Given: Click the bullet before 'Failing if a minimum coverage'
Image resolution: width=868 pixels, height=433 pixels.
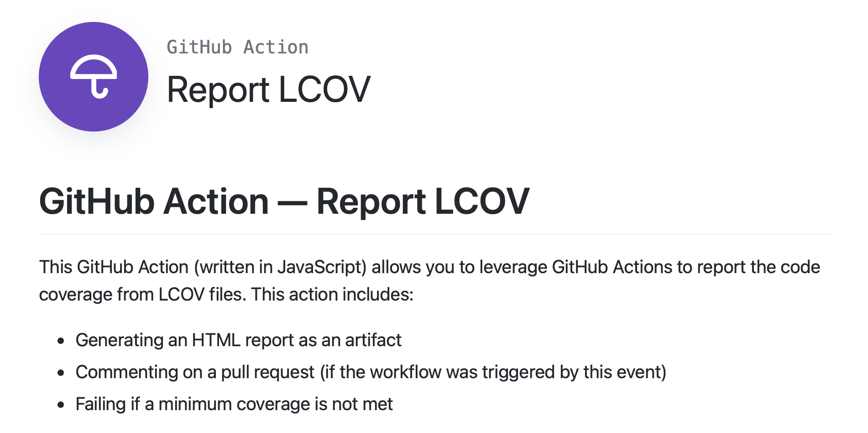Looking at the screenshot, I should (61, 405).
